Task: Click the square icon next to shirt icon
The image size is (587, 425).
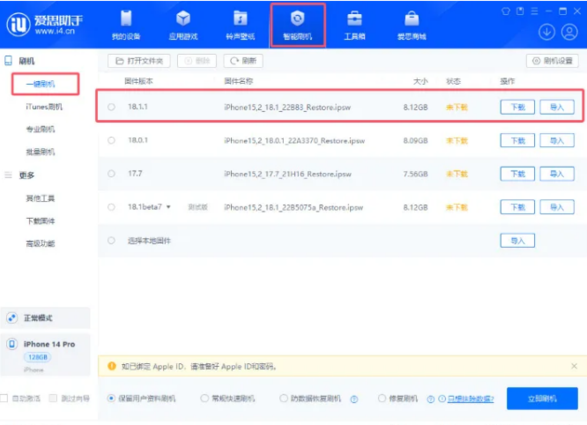Action: [x=520, y=11]
